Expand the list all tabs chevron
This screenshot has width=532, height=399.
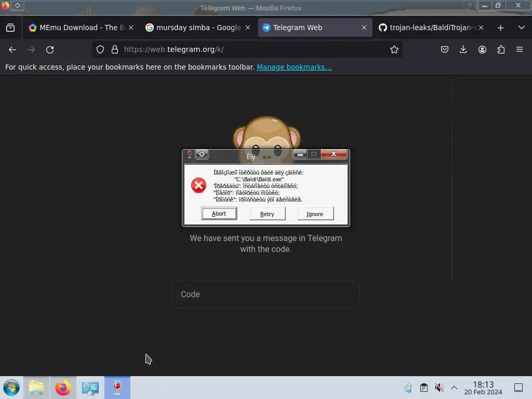(522, 28)
